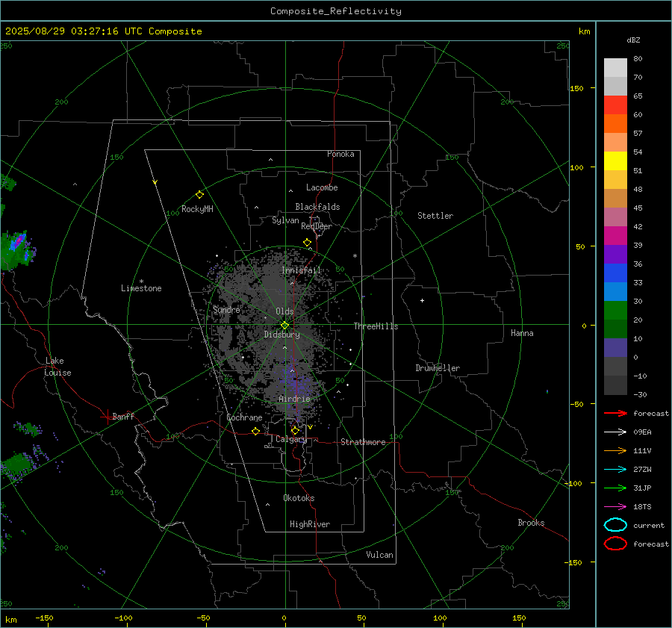Click the light gray swatch between 80 and 70 dBZ
The width and height of the screenshot is (672, 628).
[615, 67]
